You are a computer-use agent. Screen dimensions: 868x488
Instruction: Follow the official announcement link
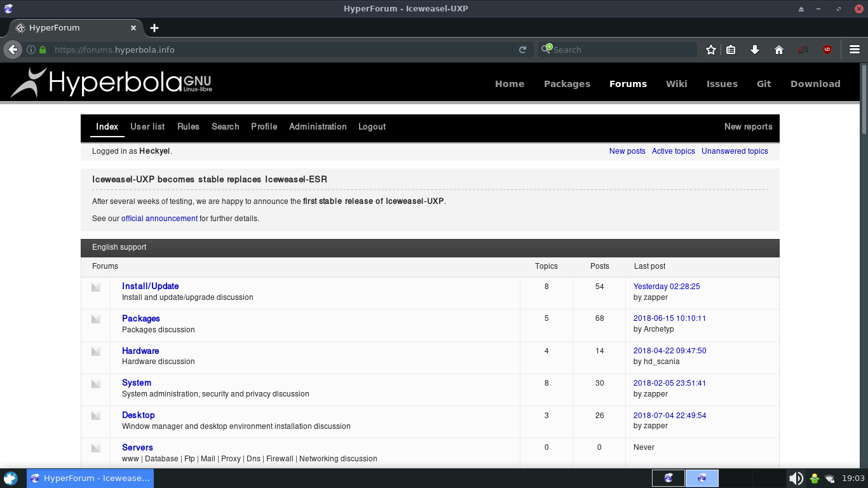[x=159, y=219]
